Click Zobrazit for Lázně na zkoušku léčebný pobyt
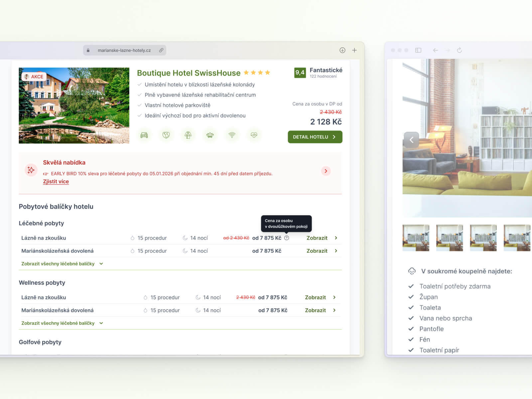The image size is (532, 399). pyautogui.click(x=317, y=238)
